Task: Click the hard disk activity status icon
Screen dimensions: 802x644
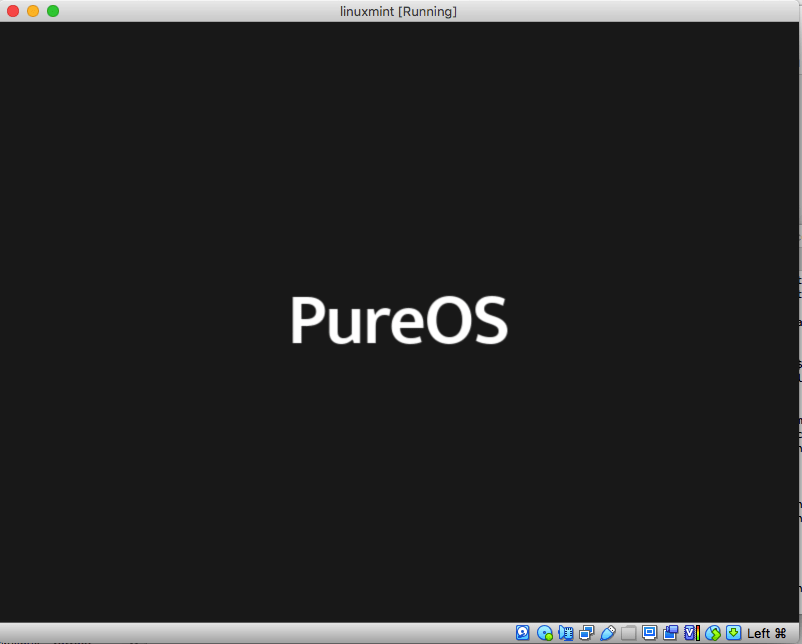Action: tap(522, 633)
